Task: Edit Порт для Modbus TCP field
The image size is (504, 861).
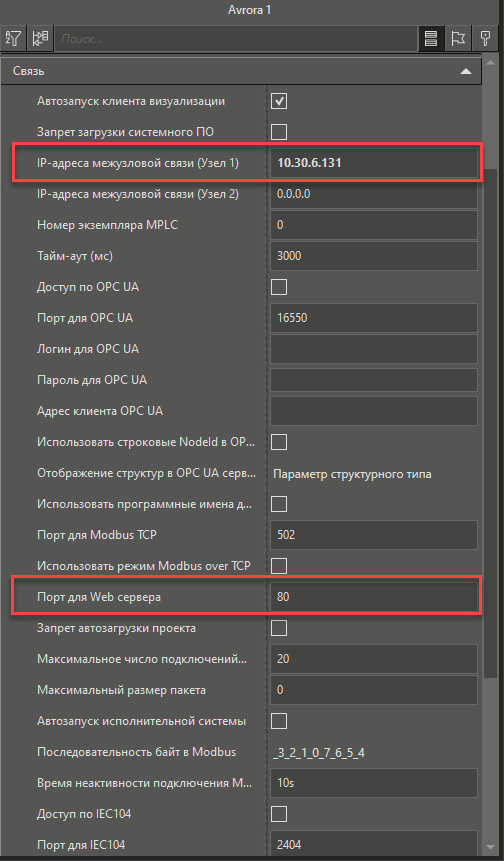Action: tap(374, 535)
